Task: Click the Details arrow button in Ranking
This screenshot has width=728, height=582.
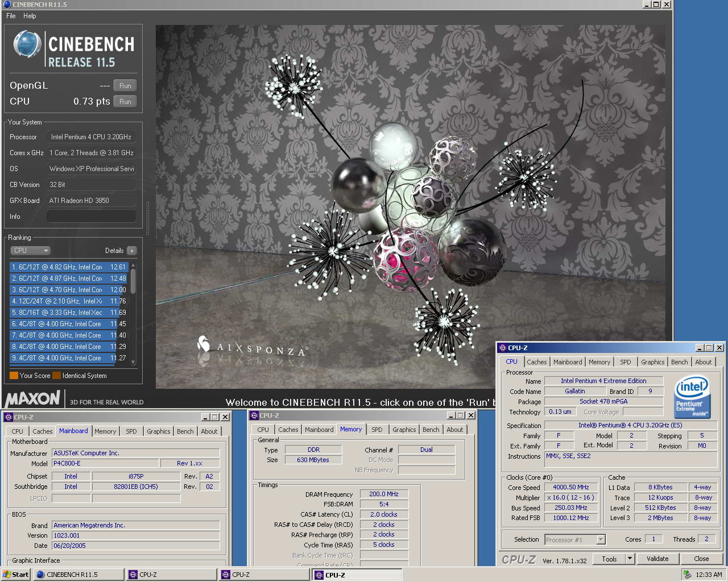Action: pyautogui.click(x=132, y=251)
